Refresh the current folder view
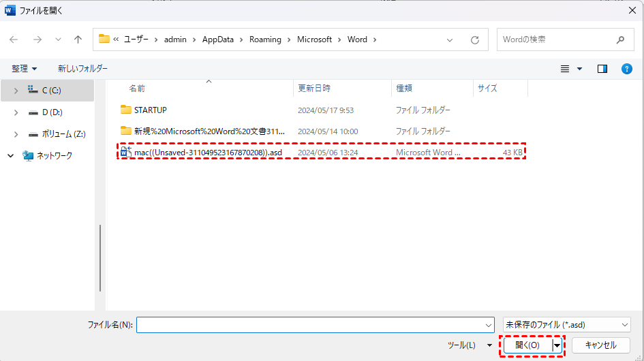This screenshot has width=644, height=361. (475, 40)
